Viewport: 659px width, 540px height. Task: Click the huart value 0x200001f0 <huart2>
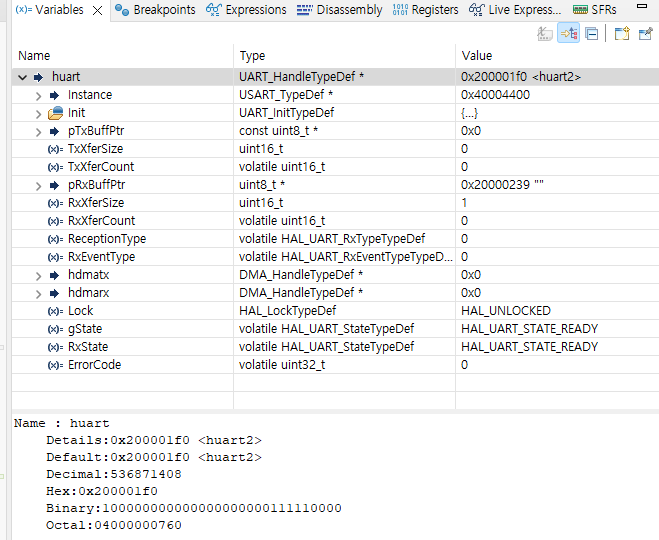pos(521,77)
